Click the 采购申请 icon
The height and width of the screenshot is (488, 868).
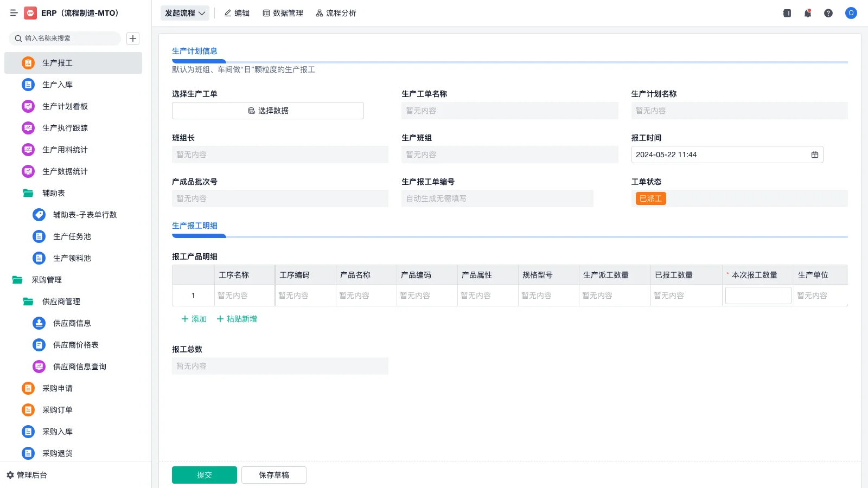[28, 388]
